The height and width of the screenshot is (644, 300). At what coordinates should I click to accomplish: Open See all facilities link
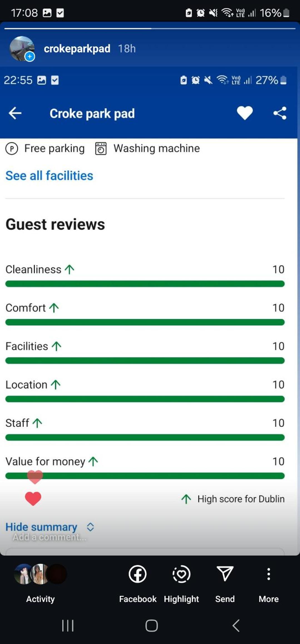pos(49,175)
